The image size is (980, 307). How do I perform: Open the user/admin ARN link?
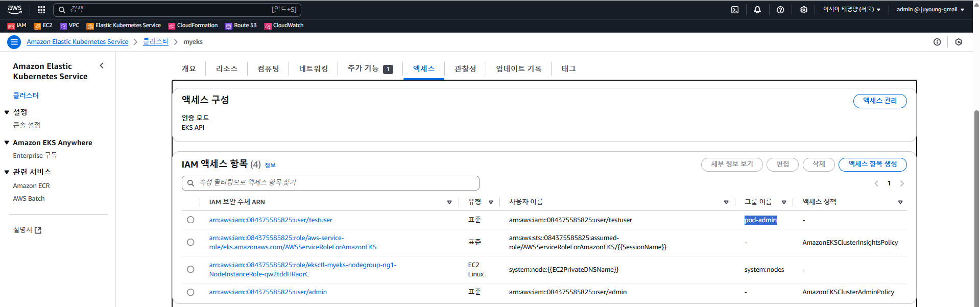click(268, 292)
